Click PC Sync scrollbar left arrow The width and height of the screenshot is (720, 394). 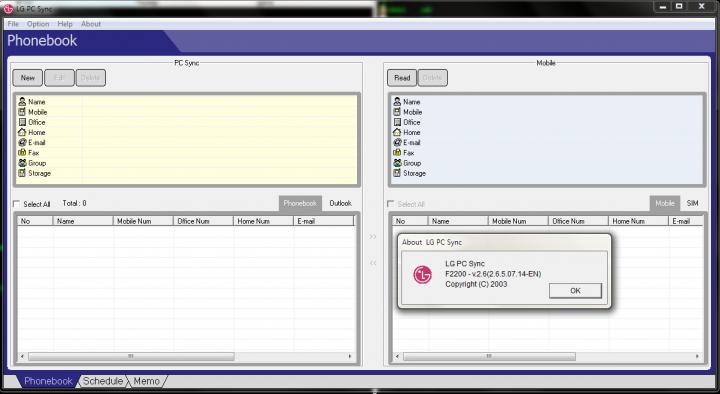22,356
